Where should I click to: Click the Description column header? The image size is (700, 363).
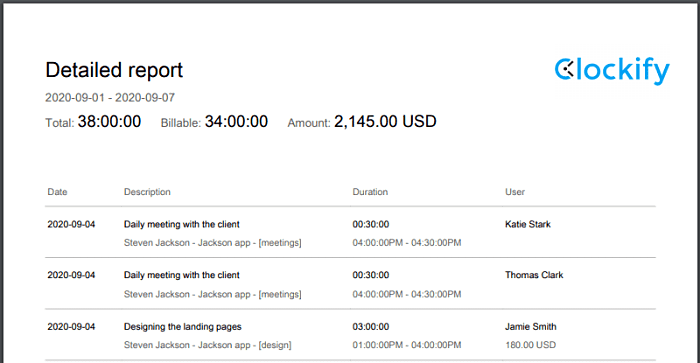pos(147,192)
